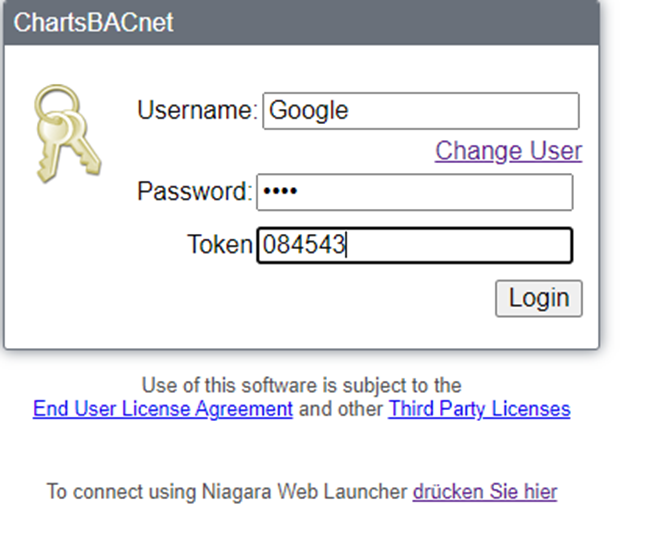Click the 084543 token value
Viewport: 664px width, 533px height.
[x=304, y=245]
